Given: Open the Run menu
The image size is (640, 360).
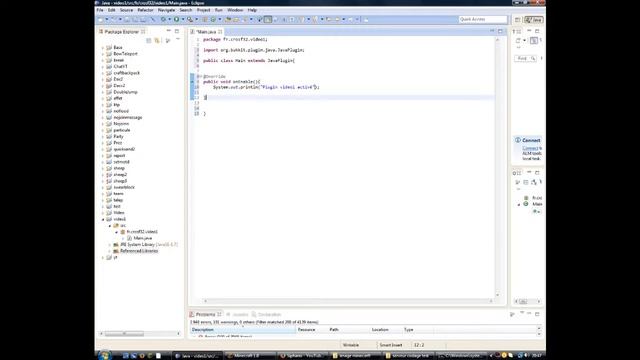Looking at the screenshot, I should coord(219,10).
